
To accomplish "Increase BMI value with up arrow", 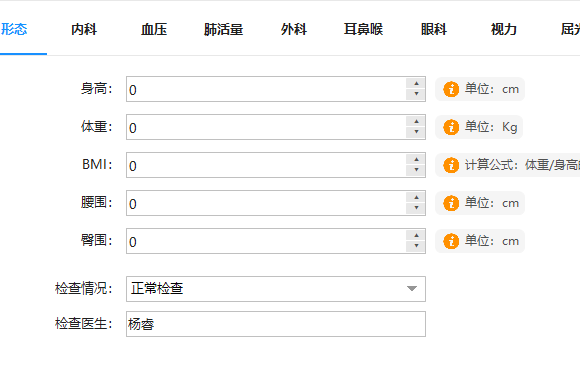I will click(x=416, y=159).
